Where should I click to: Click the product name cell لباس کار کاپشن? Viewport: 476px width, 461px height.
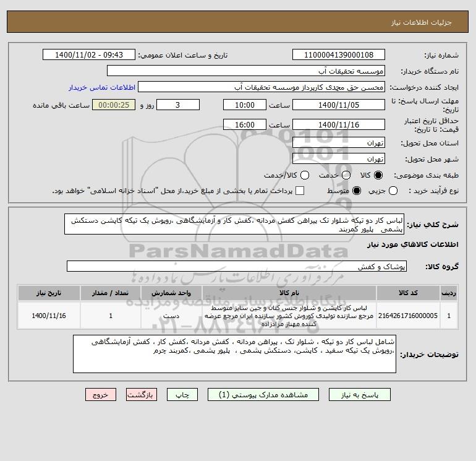tap(289, 316)
